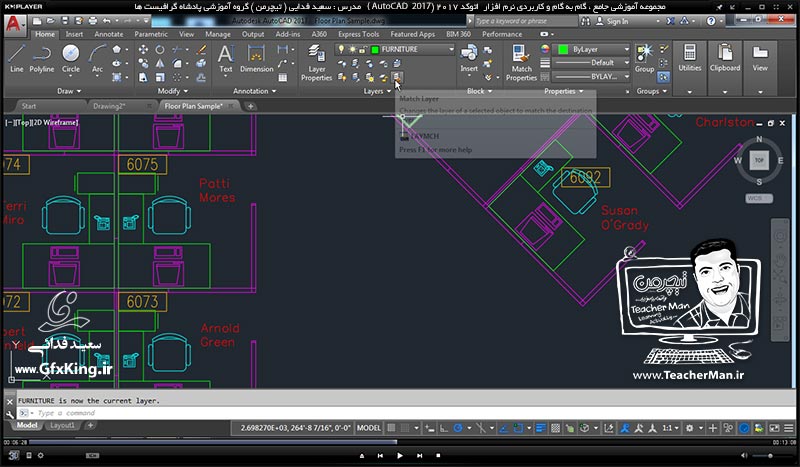Open the Default lineweight dropdown
The width and height of the screenshot is (800, 467).
[627, 63]
